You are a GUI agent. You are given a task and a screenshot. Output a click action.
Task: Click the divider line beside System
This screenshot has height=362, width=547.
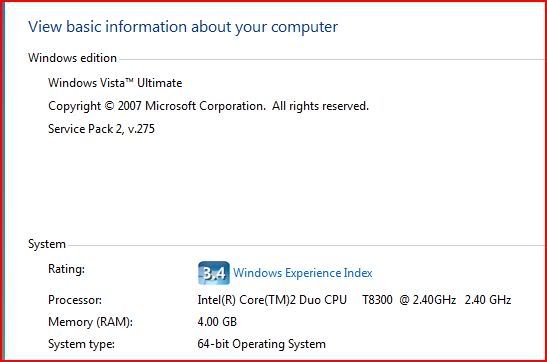(x=308, y=246)
